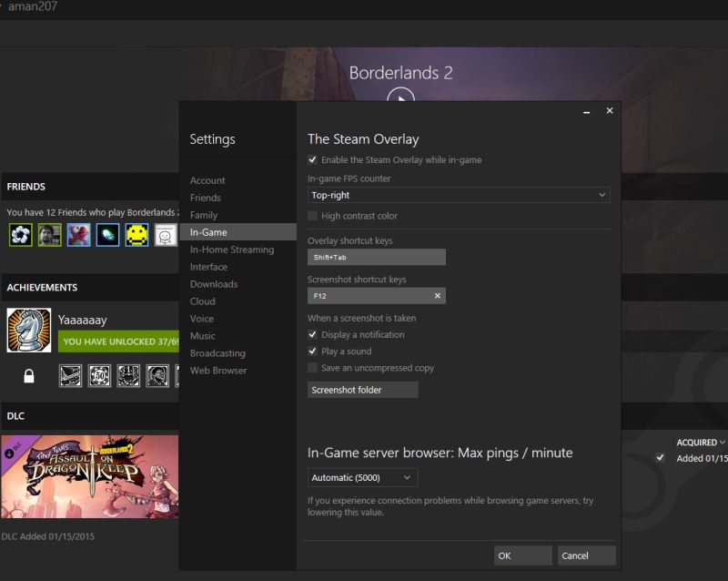Screen dimensions: 728x581
Task: Open the Interface settings category
Action: (208, 267)
